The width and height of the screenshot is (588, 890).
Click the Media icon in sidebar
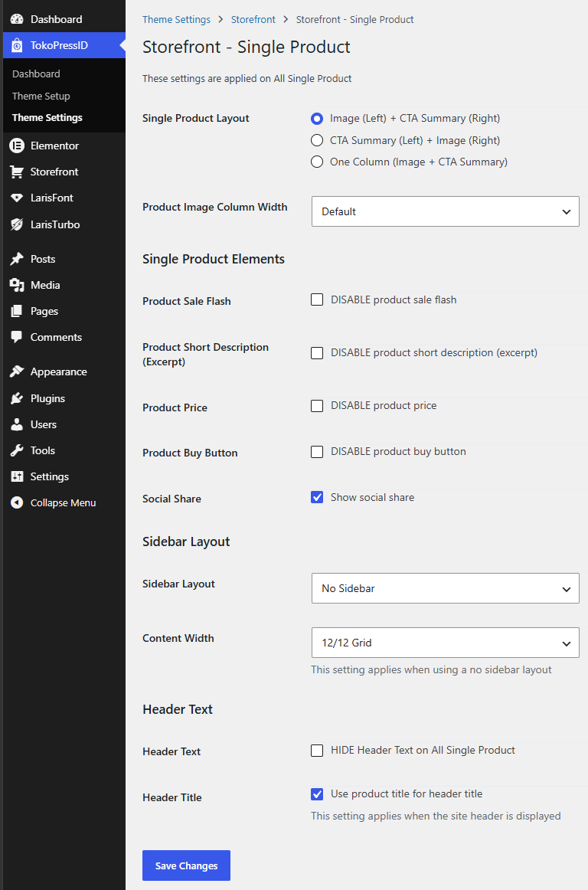tap(17, 285)
